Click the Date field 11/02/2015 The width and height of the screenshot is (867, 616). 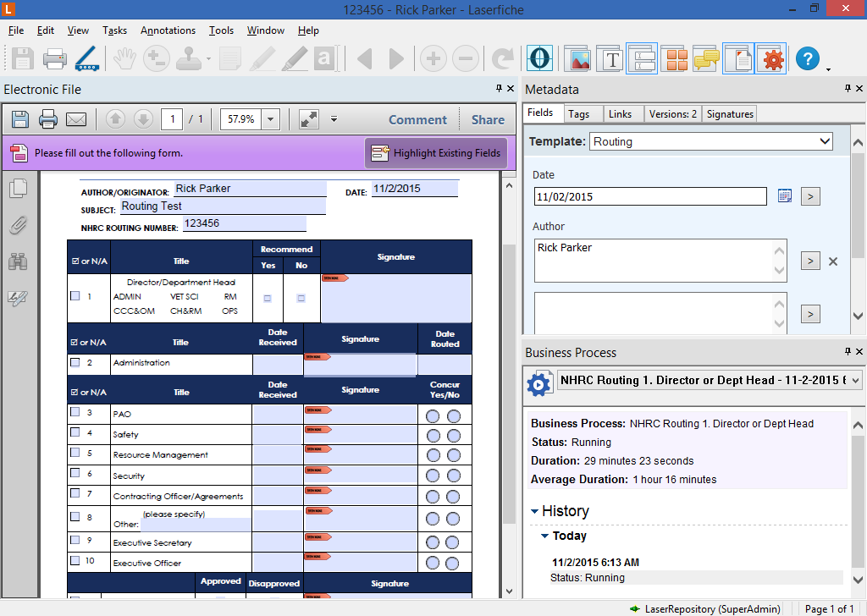pyautogui.click(x=650, y=196)
